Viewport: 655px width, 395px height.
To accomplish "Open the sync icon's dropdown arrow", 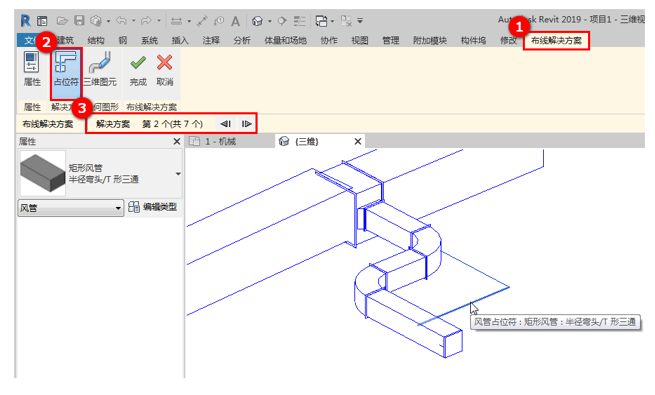I will [x=108, y=20].
